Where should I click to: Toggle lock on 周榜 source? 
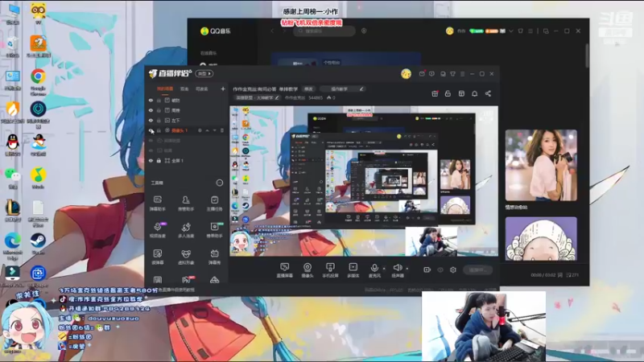pos(159,110)
